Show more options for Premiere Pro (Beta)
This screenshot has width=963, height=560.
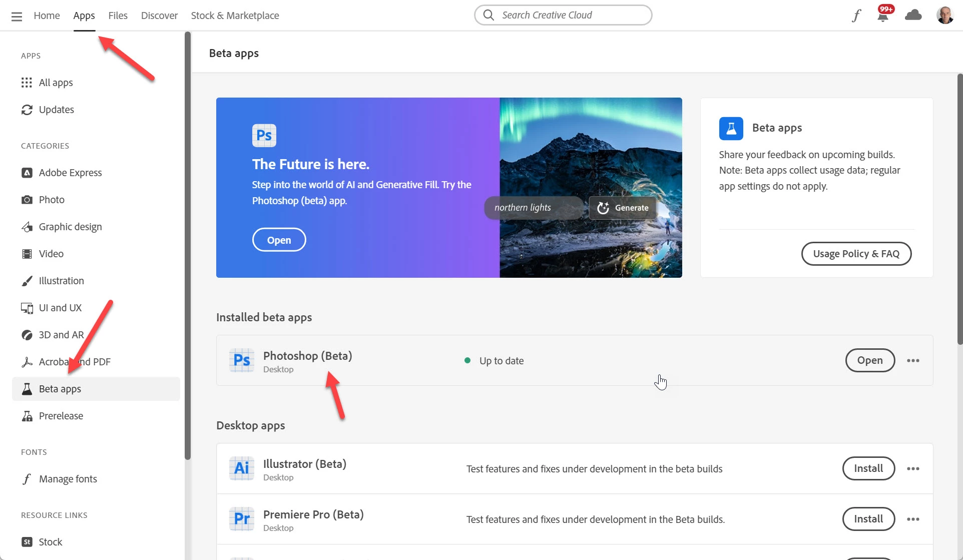click(x=913, y=519)
